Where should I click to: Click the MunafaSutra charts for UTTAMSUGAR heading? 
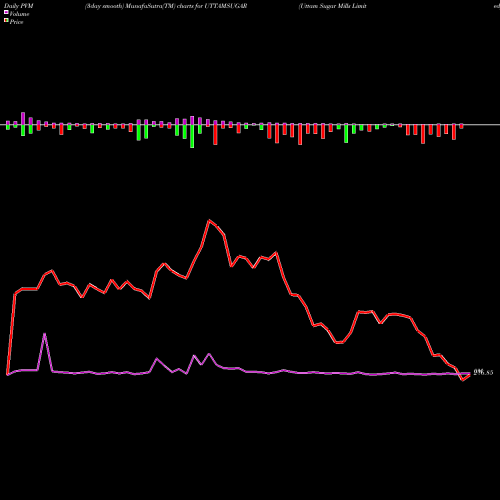166,6
